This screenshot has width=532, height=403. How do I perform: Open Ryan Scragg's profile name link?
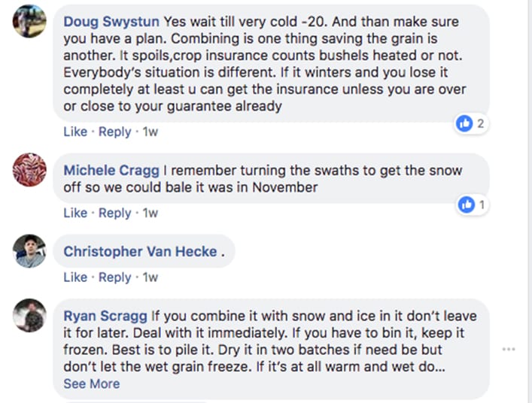click(x=105, y=317)
